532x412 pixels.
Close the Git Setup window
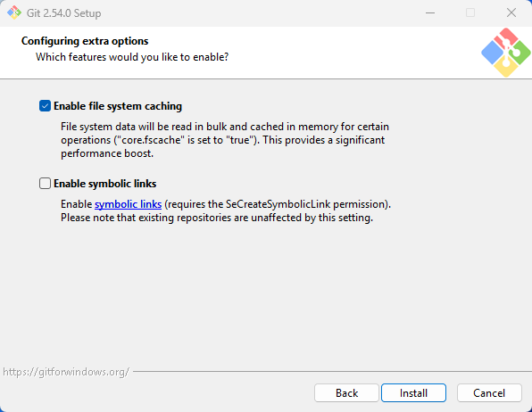coord(511,12)
